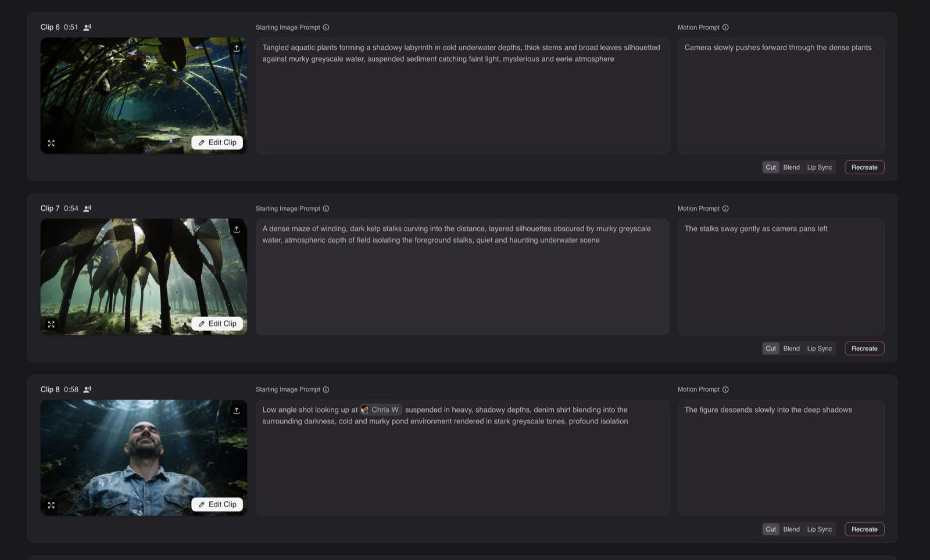This screenshot has width=930, height=560.
Task: Select Blend transition for Clip 7
Action: (792, 349)
